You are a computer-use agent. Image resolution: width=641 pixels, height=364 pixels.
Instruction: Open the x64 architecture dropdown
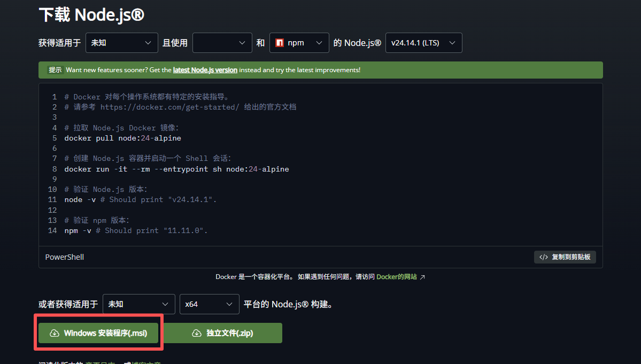tap(210, 304)
